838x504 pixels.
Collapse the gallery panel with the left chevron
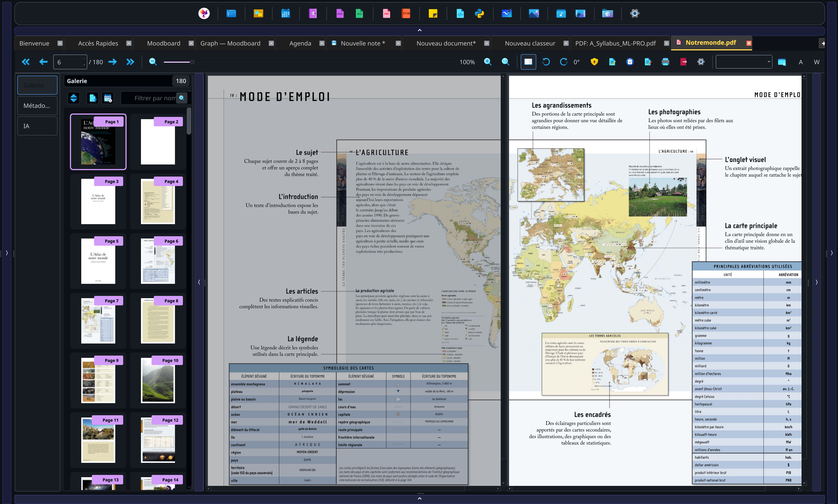click(199, 282)
